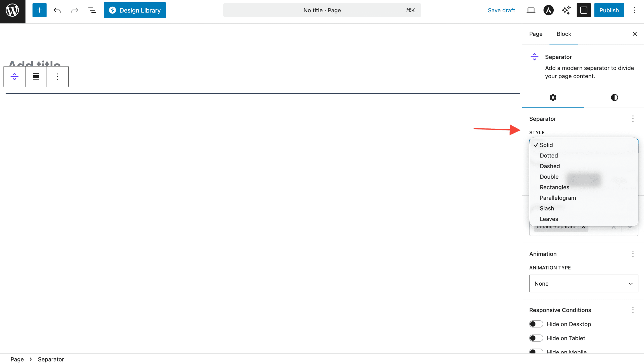Change alignment in block toolbar

pos(36,77)
